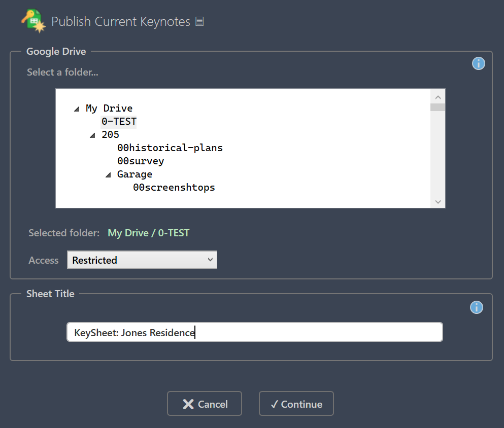Viewport: 504px width, 428px height.
Task: Collapse the 205 folder node
Action: (93, 134)
